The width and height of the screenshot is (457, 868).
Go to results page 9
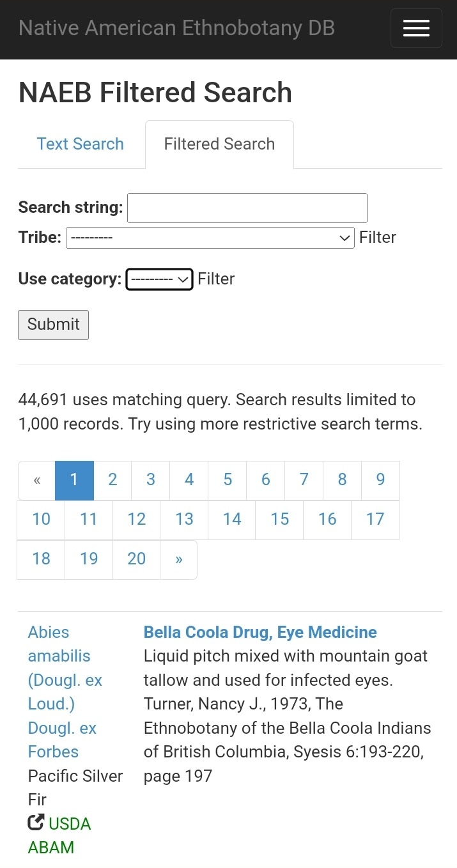pyautogui.click(x=380, y=480)
